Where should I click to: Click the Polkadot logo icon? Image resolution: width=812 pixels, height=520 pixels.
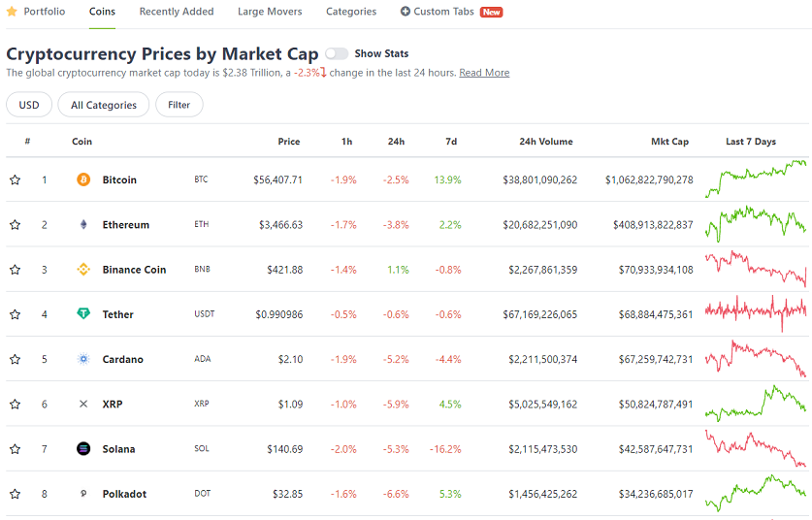pyautogui.click(x=83, y=494)
